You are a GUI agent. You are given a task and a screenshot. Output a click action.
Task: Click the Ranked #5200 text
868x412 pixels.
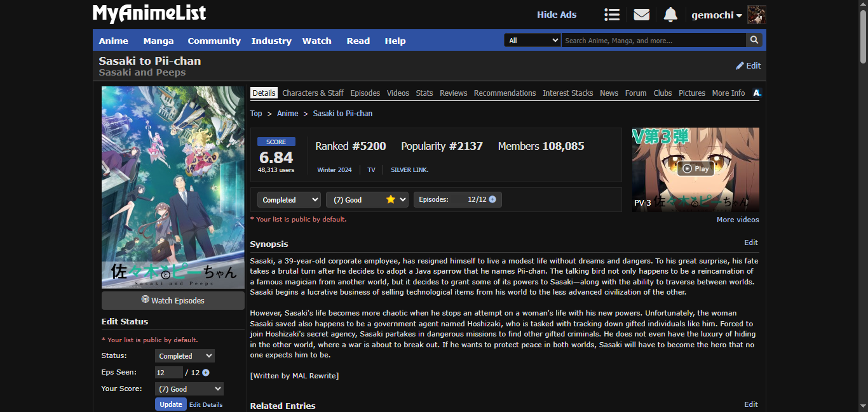351,146
